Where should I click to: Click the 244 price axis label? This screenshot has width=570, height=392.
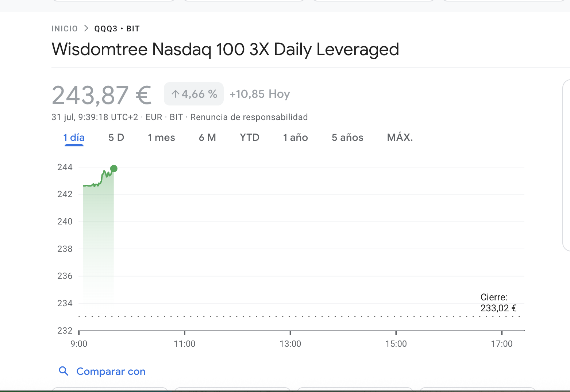coord(65,167)
